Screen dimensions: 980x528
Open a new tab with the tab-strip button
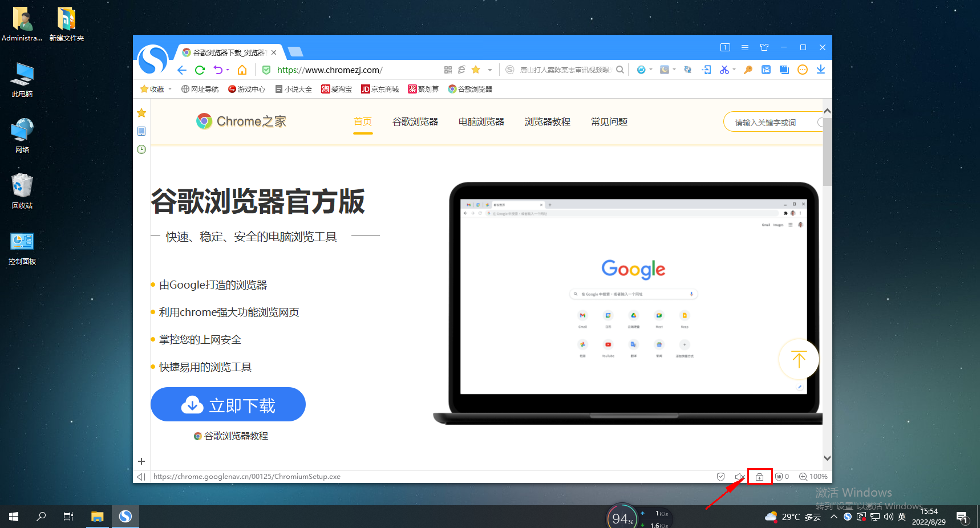[295, 52]
